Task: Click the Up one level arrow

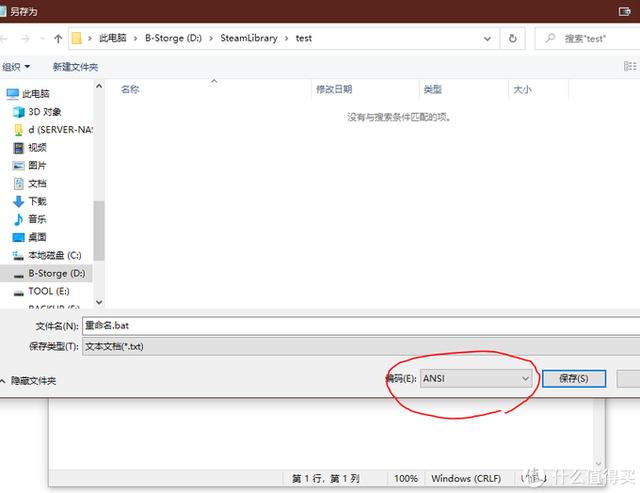Action: [58, 39]
